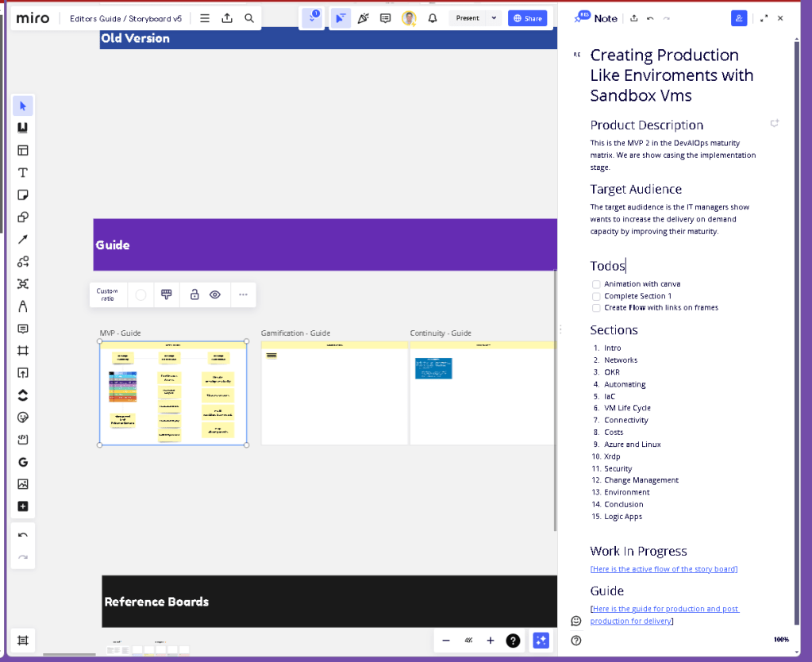Open note share people button
The width and height of the screenshot is (812, 662).
[739, 18]
